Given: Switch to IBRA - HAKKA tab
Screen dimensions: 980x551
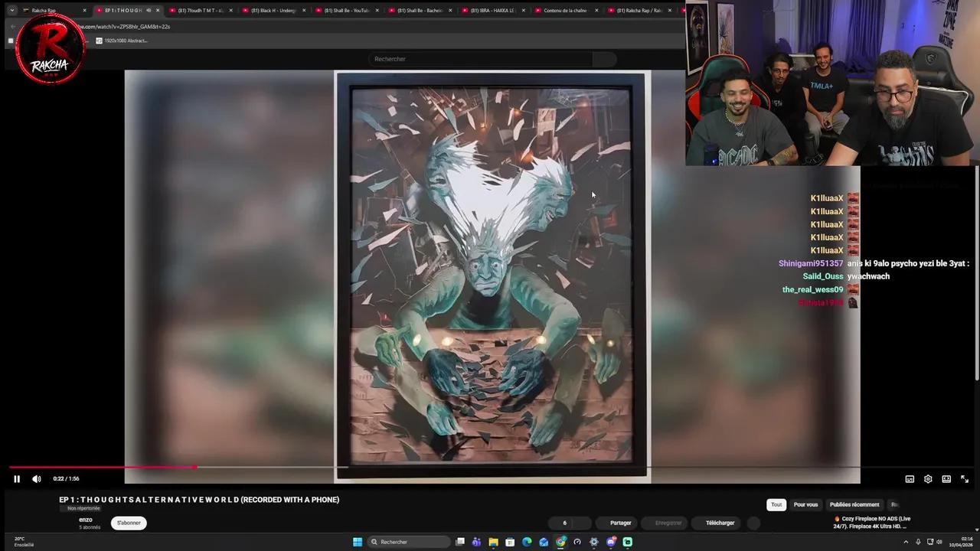Looking at the screenshot, I should click(x=493, y=11).
